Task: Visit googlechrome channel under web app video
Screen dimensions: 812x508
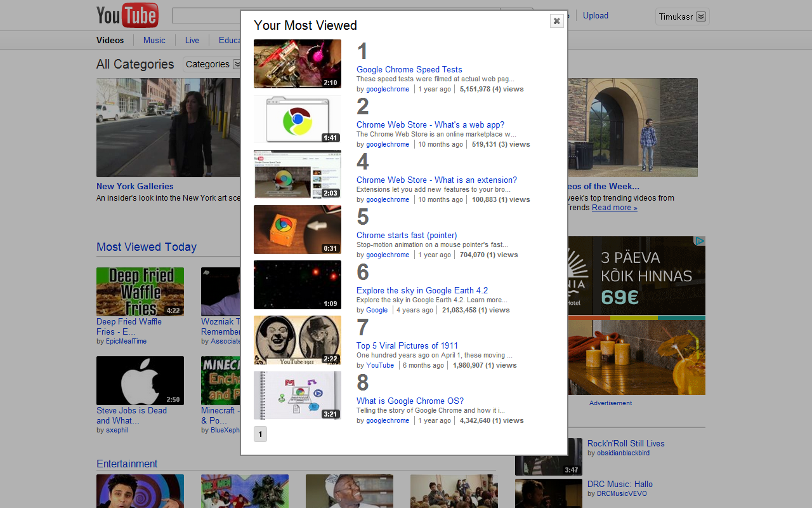Action: [x=388, y=145]
